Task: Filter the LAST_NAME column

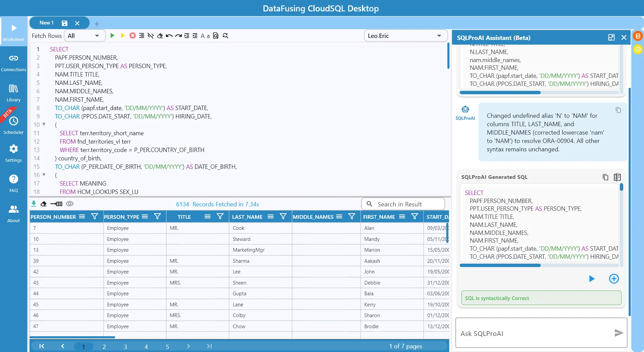Action: 283,216
